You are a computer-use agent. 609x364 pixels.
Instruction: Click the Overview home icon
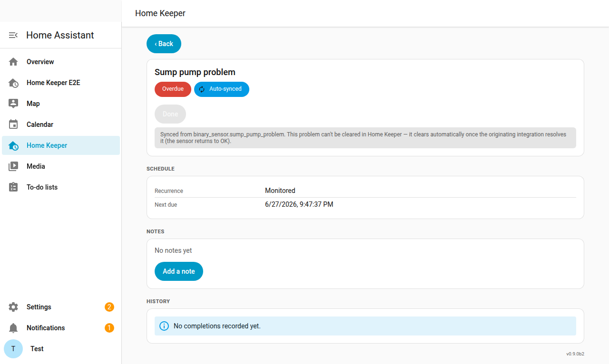13,62
